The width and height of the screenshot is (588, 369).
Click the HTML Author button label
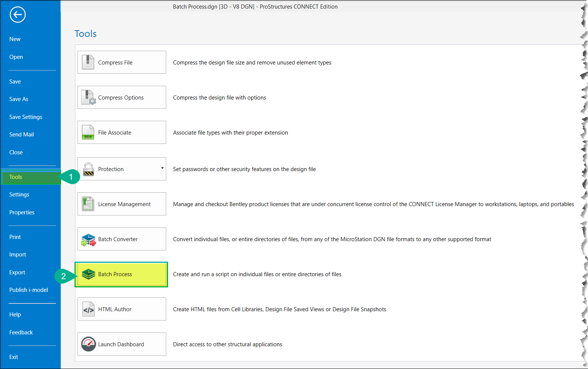(x=115, y=309)
